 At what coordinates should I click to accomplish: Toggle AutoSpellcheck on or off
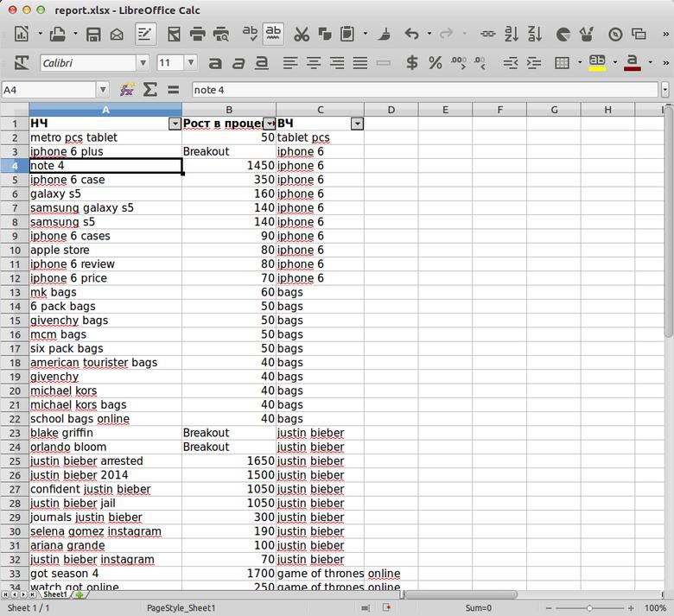click(273, 34)
